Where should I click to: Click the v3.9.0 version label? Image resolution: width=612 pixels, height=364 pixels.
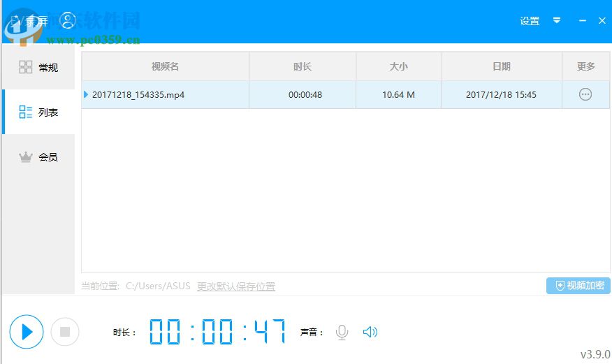coord(595,354)
